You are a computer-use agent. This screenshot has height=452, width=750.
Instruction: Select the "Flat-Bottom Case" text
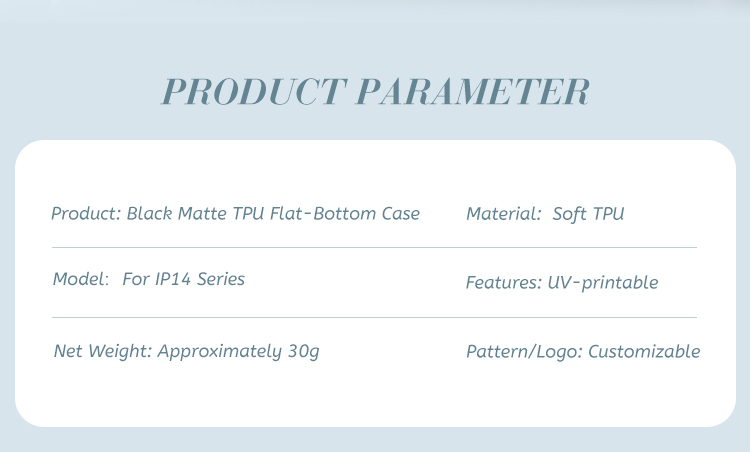click(345, 214)
